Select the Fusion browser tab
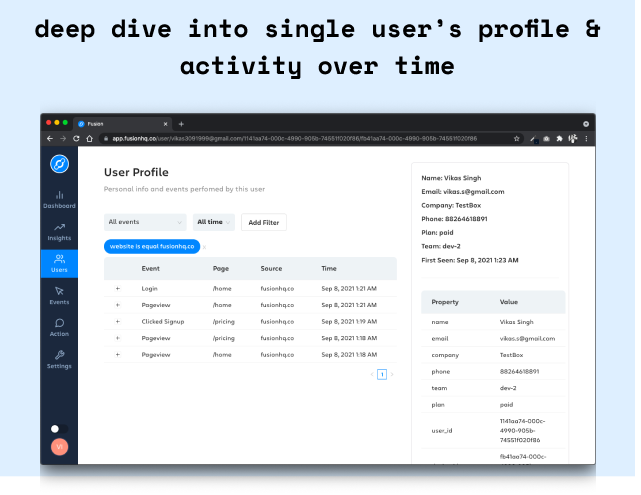641x495 pixels. [123, 124]
